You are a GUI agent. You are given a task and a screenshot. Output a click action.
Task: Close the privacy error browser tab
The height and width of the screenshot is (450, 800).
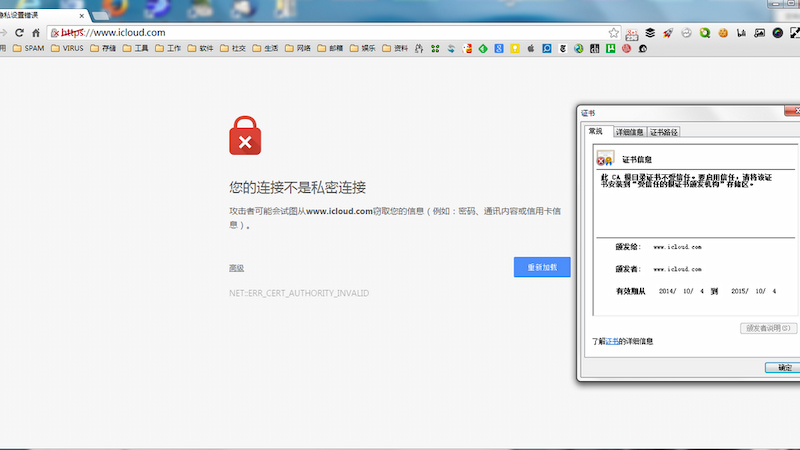point(82,16)
